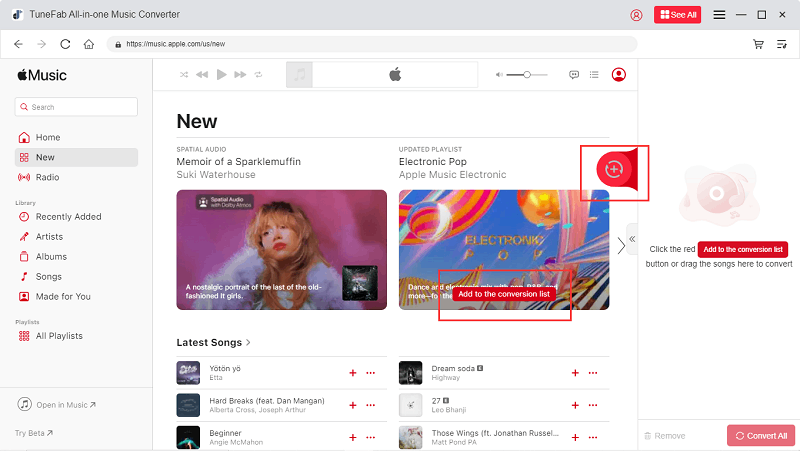Open Recently Added in Library
Image resolution: width=800 pixels, height=451 pixels.
(x=68, y=217)
